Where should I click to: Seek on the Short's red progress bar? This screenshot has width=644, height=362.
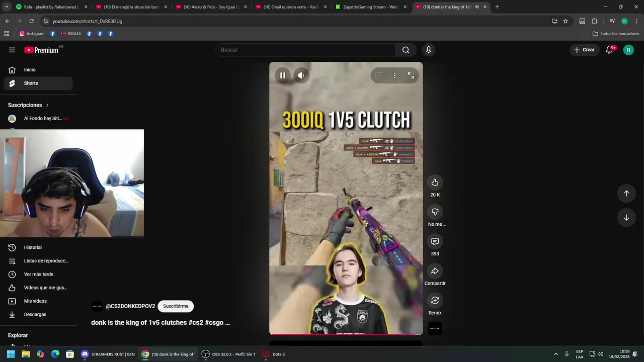pyautogui.click(x=346, y=334)
